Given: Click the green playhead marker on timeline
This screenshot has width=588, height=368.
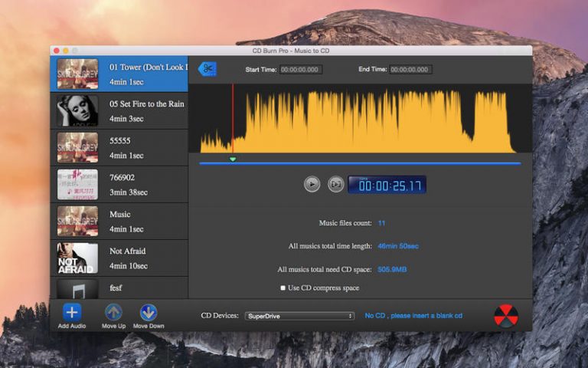Looking at the screenshot, I should click(x=233, y=159).
